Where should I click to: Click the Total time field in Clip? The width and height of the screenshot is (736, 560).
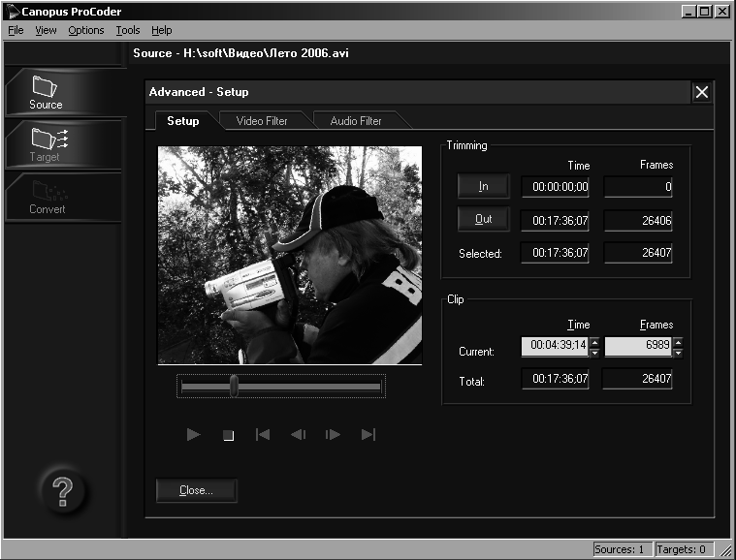[555, 379]
